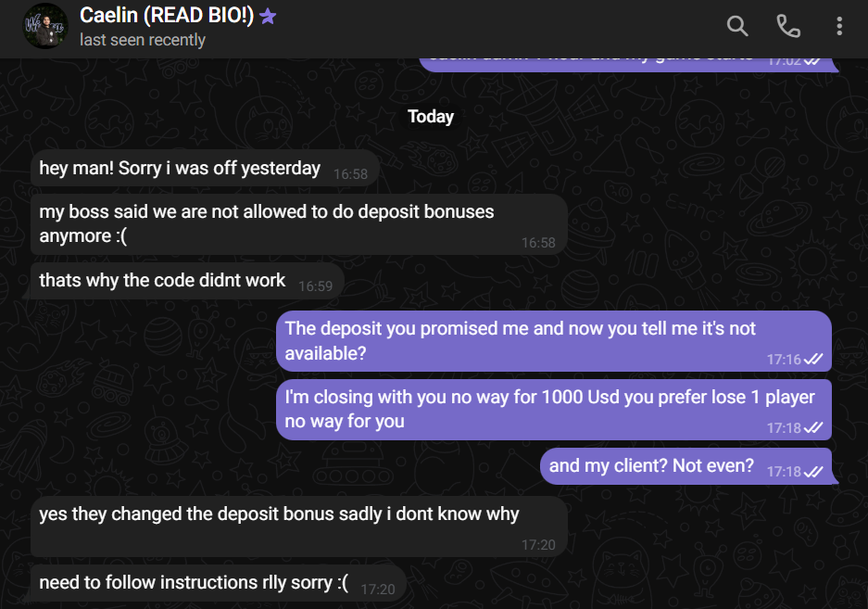Screen dimensions: 868x609
Task: Click the 'Today' date separator
Action: (431, 117)
